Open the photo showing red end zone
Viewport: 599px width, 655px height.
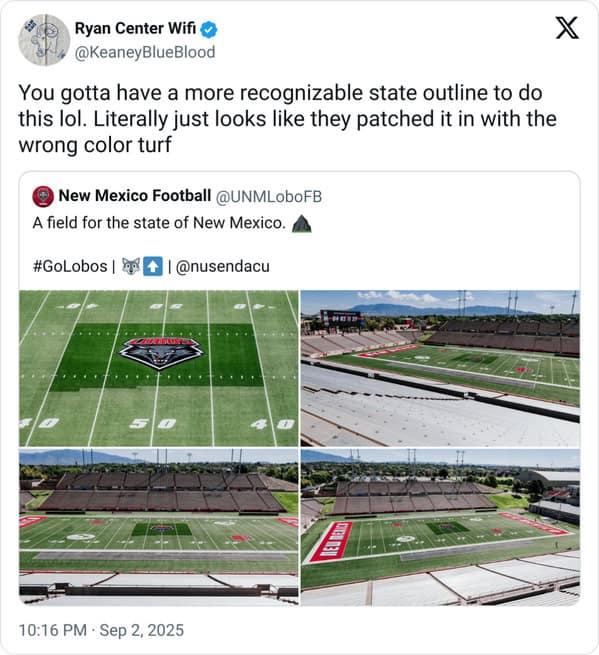[x=440, y=527]
